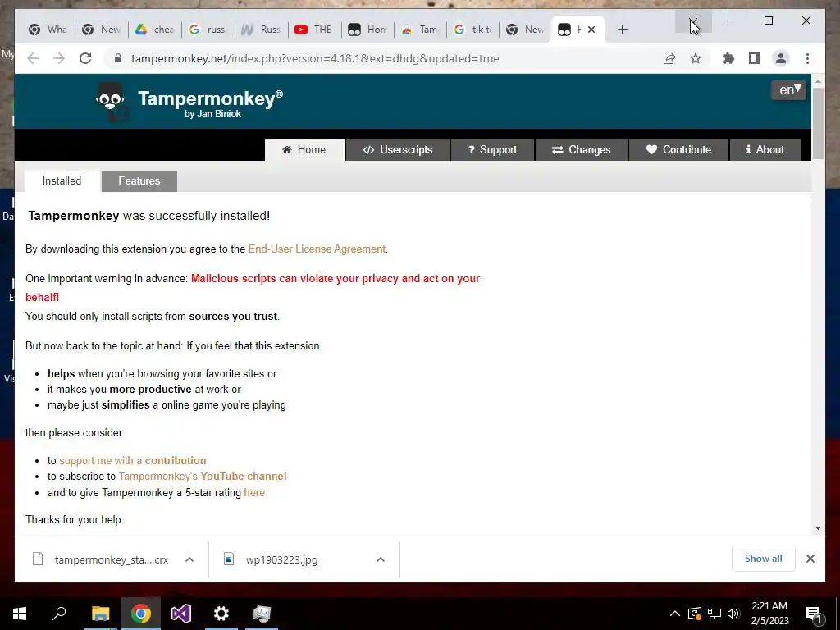
Task: Close the active Tampermonkey tab
Action: (x=591, y=30)
